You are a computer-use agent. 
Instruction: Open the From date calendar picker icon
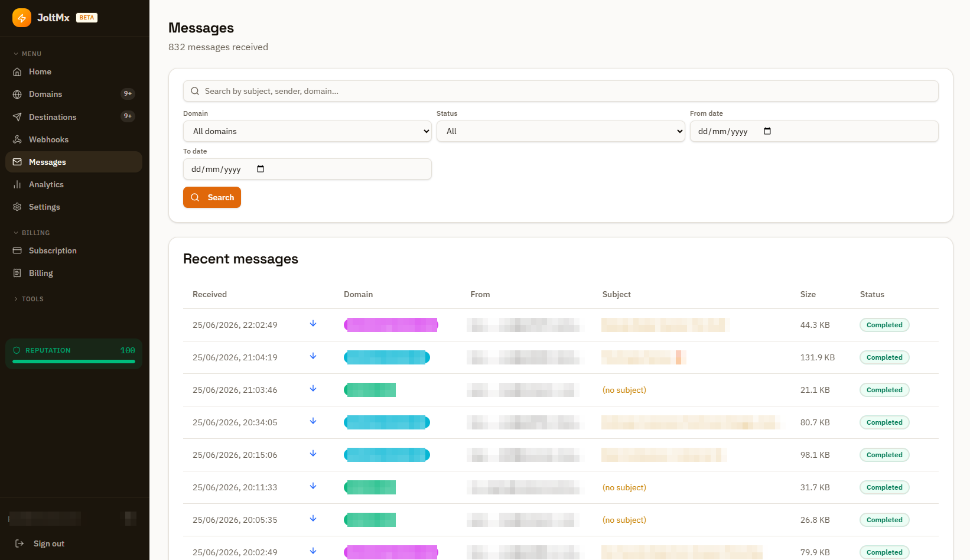pyautogui.click(x=767, y=131)
